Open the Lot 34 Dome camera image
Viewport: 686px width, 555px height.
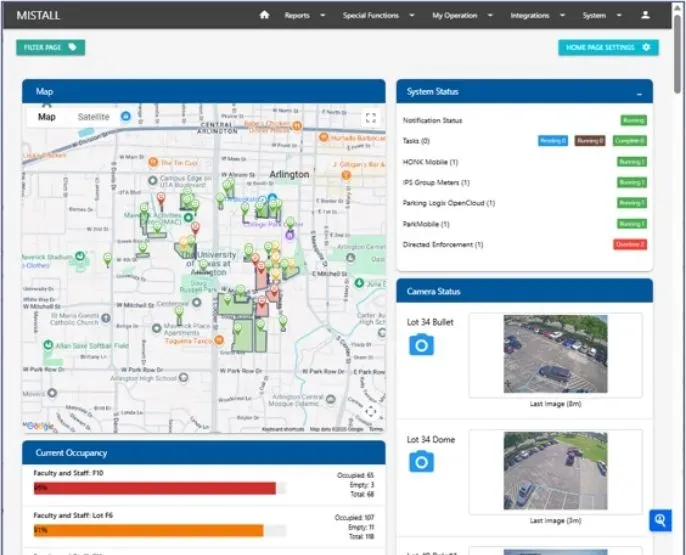[555, 471]
